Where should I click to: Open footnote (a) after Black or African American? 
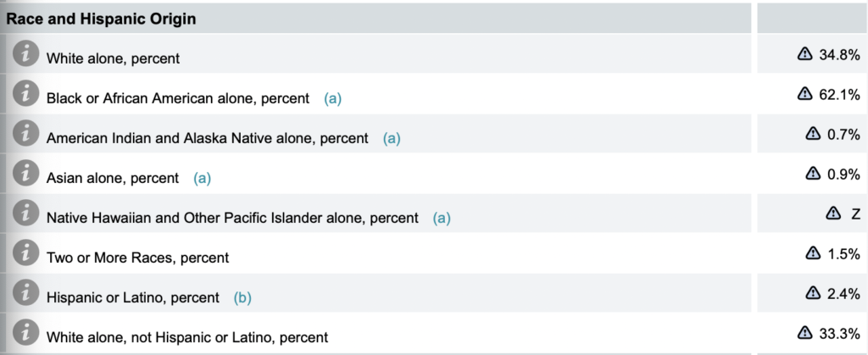click(332, 99)
